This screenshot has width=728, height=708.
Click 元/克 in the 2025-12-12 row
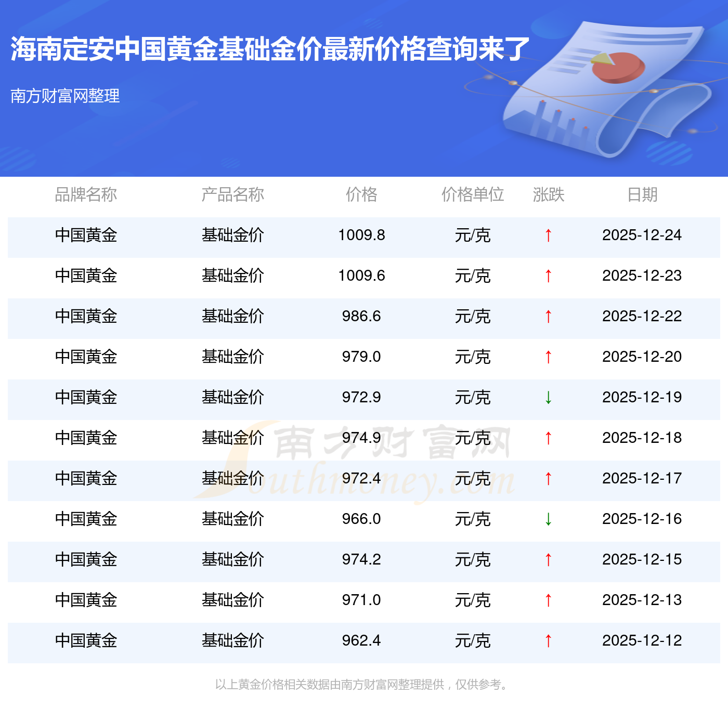(473, 640)
